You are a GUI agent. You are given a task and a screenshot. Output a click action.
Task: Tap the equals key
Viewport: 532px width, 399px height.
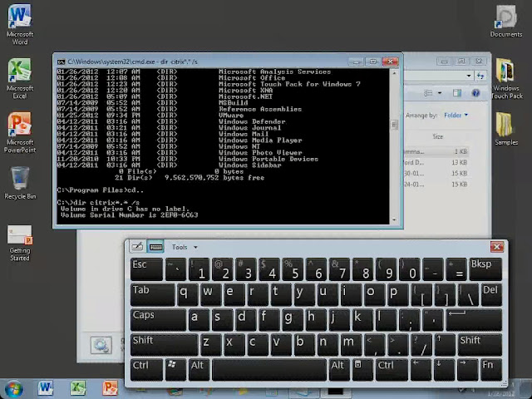(456, 269)
